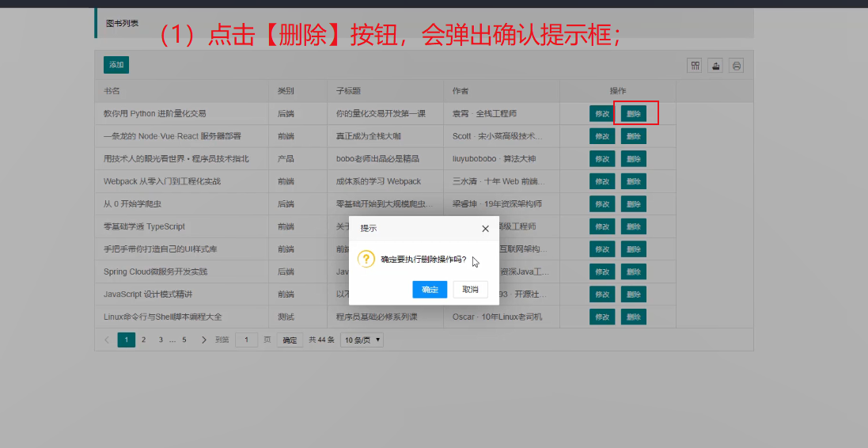
Task: Click 修改 for 零基础学透 TypeScript row
Action: click(602, 226)
